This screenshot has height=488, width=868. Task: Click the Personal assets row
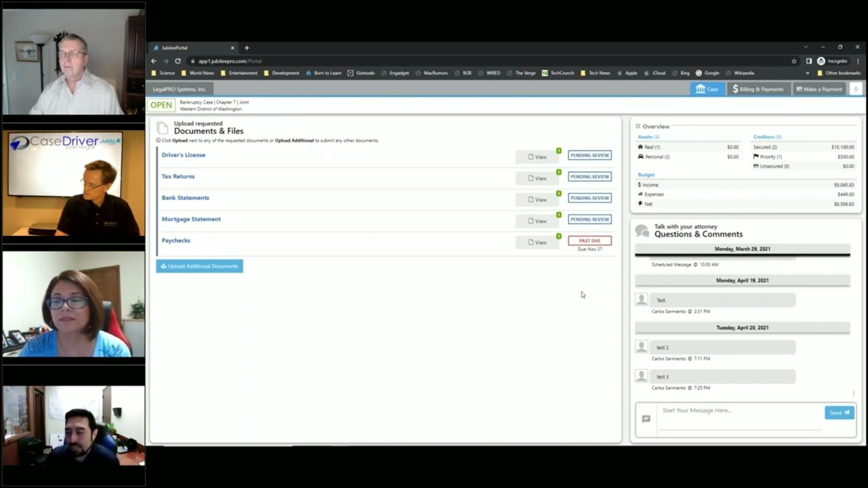688,157
